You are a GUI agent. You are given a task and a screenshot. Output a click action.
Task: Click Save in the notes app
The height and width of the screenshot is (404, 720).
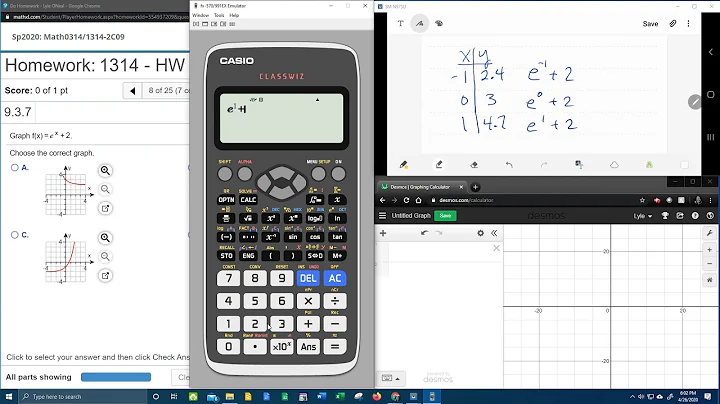[x=650, y=24]
